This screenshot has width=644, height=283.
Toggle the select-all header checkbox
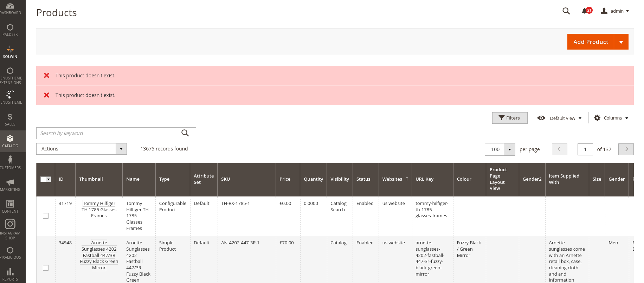43,179
